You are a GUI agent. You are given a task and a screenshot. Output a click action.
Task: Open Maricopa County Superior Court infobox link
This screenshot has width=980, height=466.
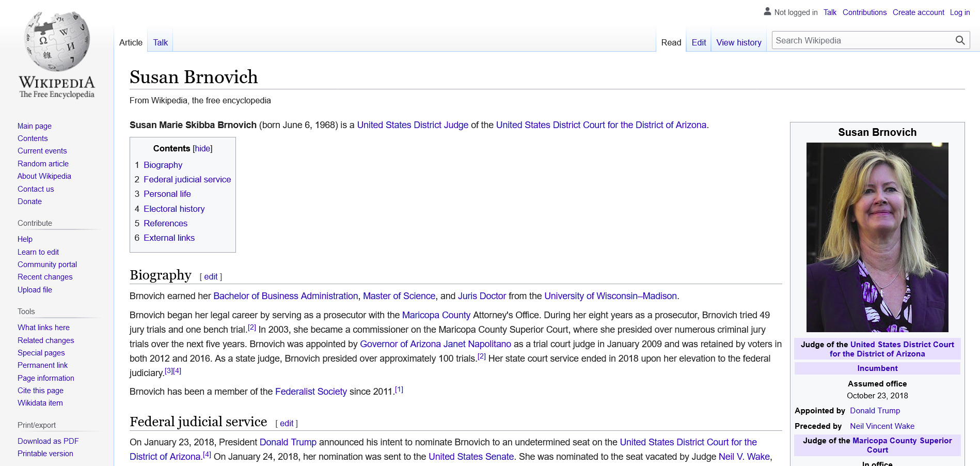[902, 445]
